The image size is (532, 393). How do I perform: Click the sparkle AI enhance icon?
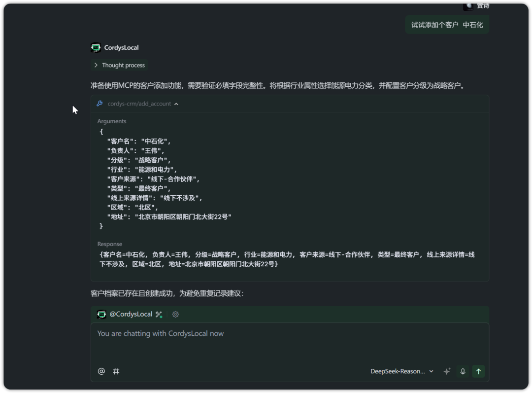447,371
